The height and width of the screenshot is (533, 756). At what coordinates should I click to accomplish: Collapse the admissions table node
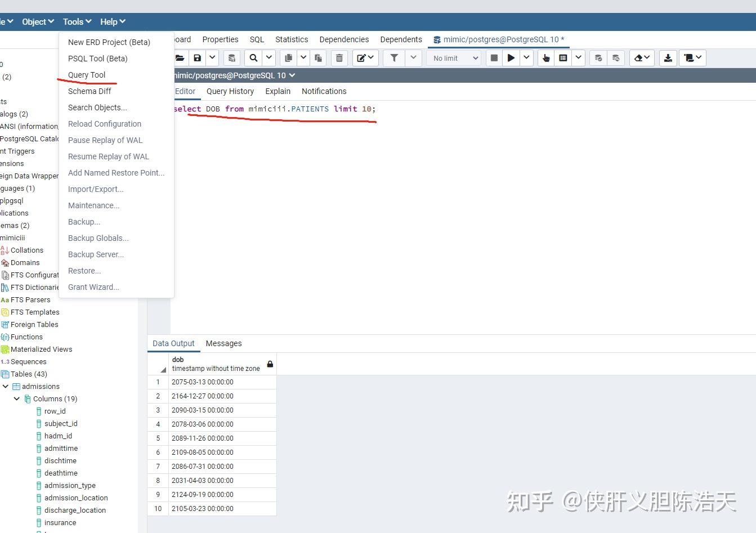point(6,386)
